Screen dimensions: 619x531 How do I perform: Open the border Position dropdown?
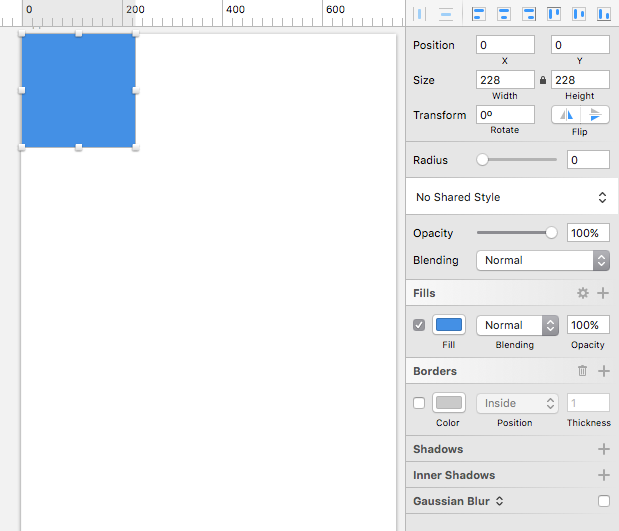point(517,403)
